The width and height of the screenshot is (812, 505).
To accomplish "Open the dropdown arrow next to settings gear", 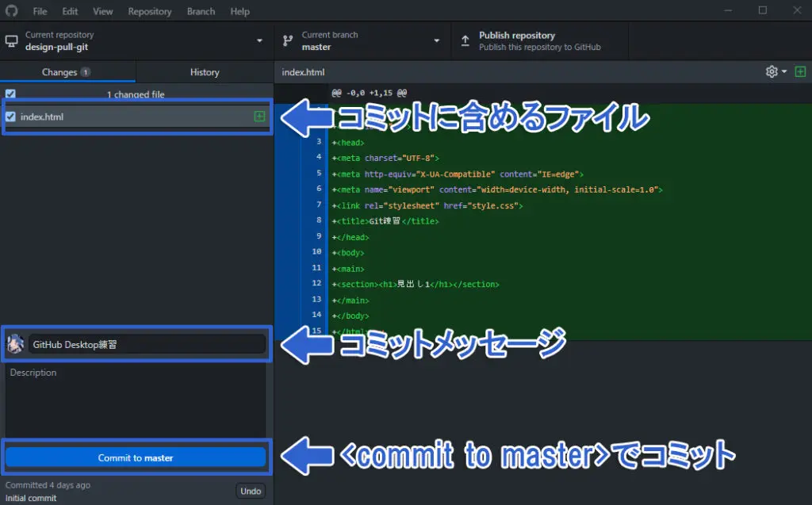I will click(x=784, y=72).
